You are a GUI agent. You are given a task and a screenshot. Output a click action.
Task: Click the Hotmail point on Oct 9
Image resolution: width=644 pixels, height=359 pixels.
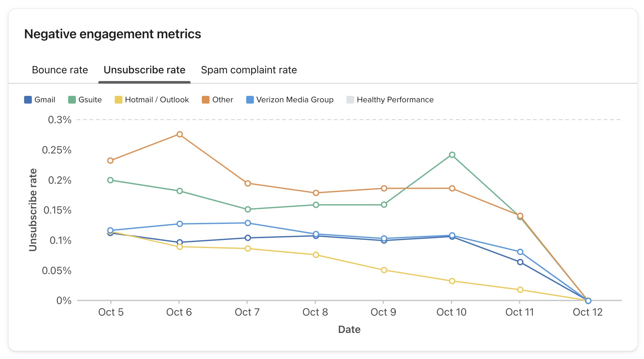pos(383,270)
